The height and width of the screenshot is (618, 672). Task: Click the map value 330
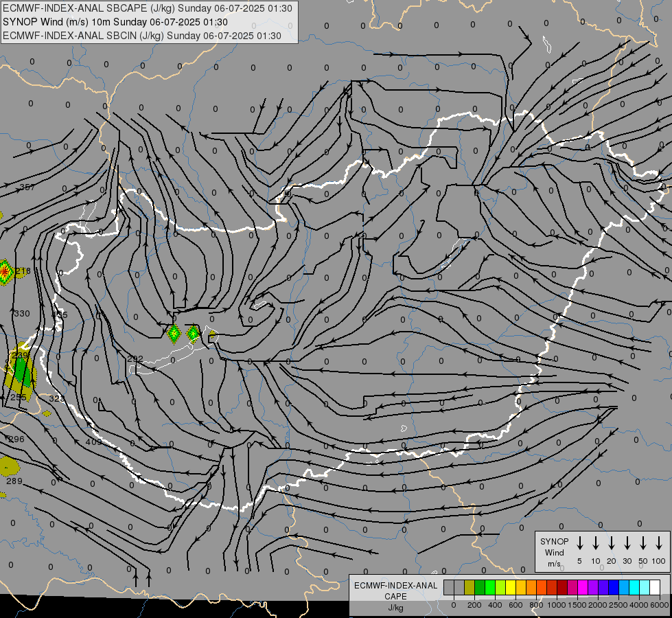(22, 314)
